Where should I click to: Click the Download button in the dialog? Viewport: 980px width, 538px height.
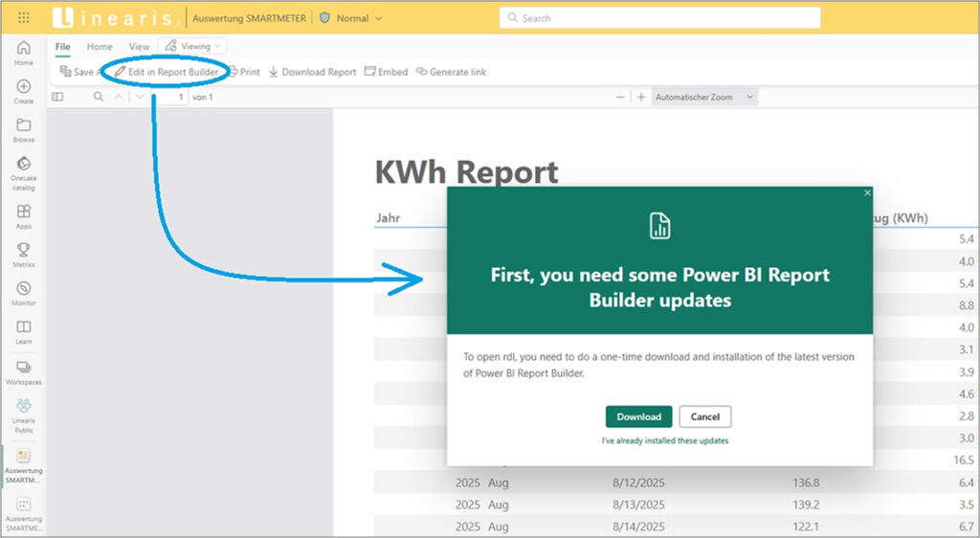638,416
